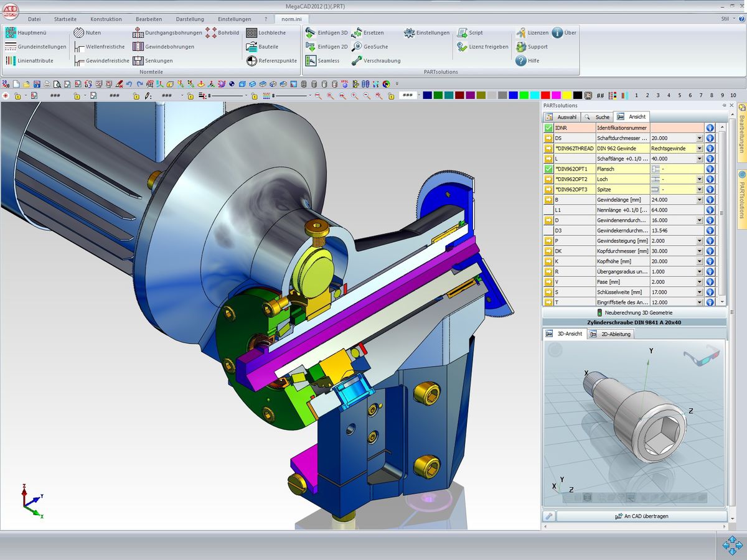Open the Datei menu
The height and width of the screenshot is (560, 747).
pyautogui.click(x=34, y=19)
